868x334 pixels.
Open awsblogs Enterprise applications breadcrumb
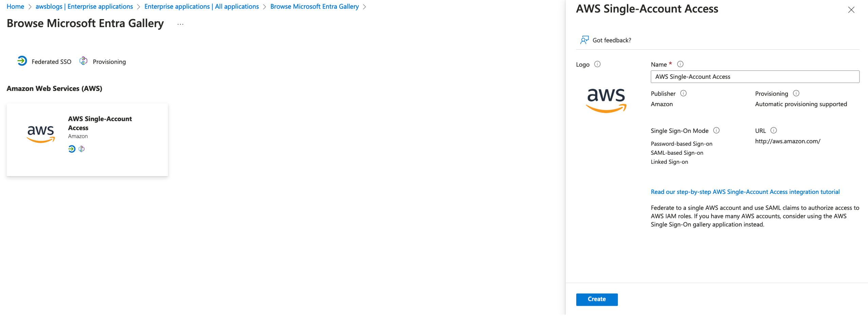pos(84,6)
